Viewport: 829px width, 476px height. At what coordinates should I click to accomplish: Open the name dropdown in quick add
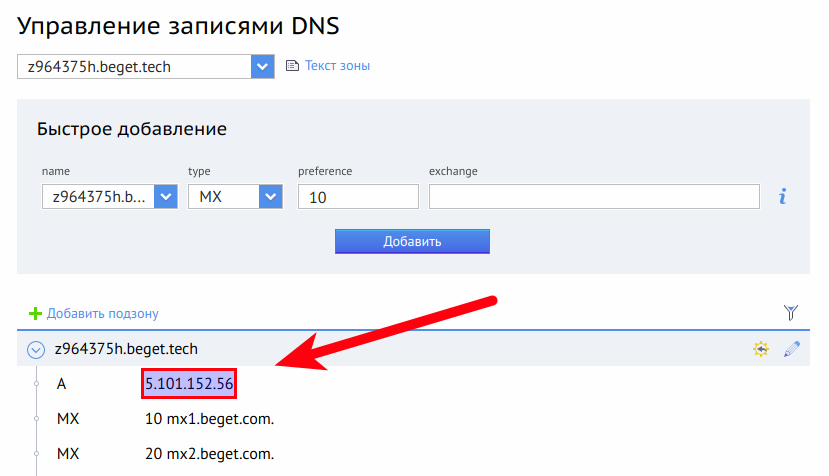pyautogui.click(x=166, y=197)
